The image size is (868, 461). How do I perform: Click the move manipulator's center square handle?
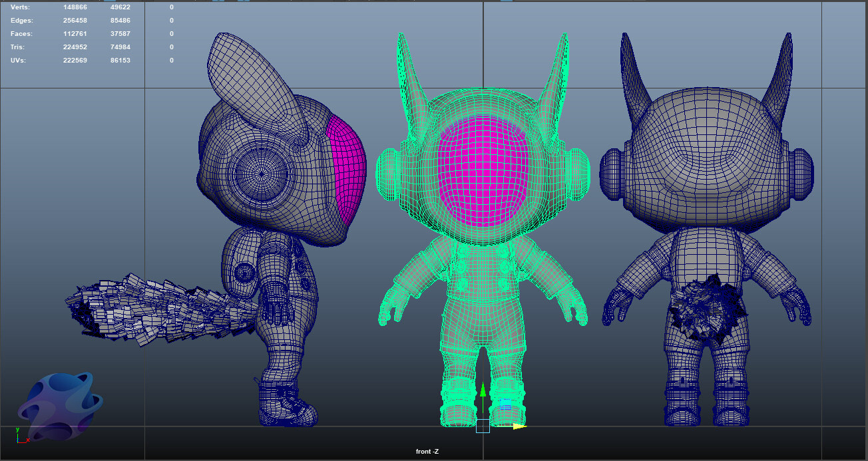pyautogui.click(x=483, y=426)
